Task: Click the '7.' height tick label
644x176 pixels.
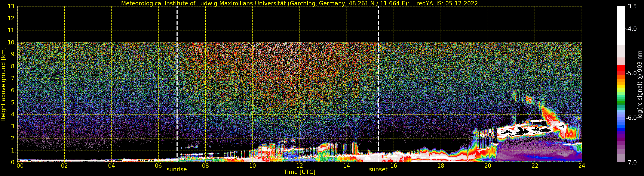Action: click(13, 78)
